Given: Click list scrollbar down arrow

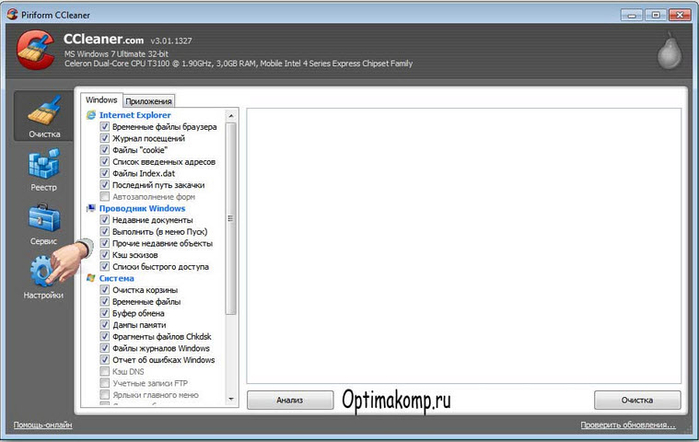Looking at the screenshot, I should click(x=231, y=399).
